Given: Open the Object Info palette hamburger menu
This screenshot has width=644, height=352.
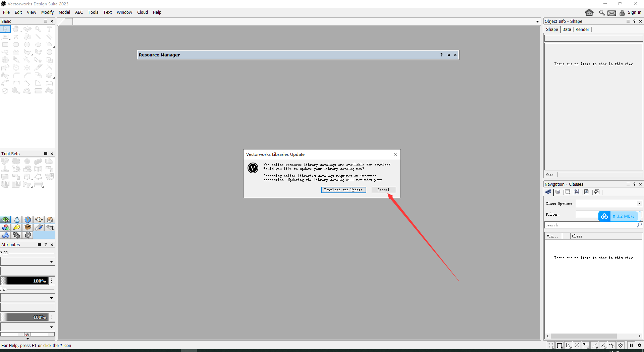Looking at the screenshot, I should pos(628,21).
